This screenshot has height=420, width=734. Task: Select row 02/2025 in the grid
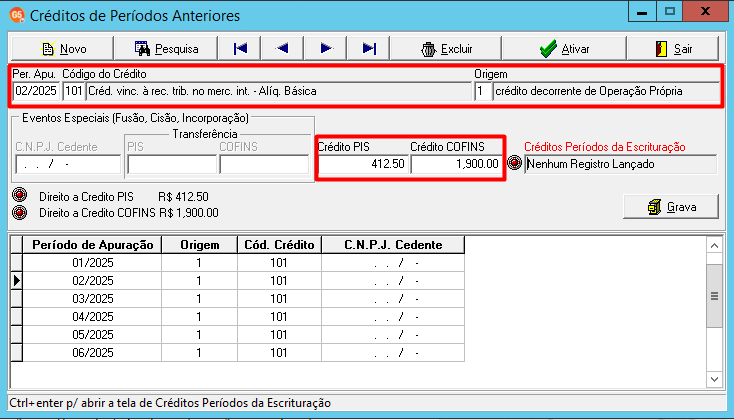click(243, 280)
